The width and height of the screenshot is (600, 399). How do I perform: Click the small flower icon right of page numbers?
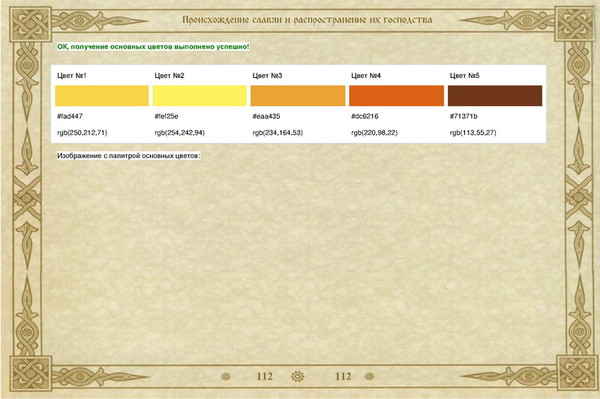click(369, 376)
